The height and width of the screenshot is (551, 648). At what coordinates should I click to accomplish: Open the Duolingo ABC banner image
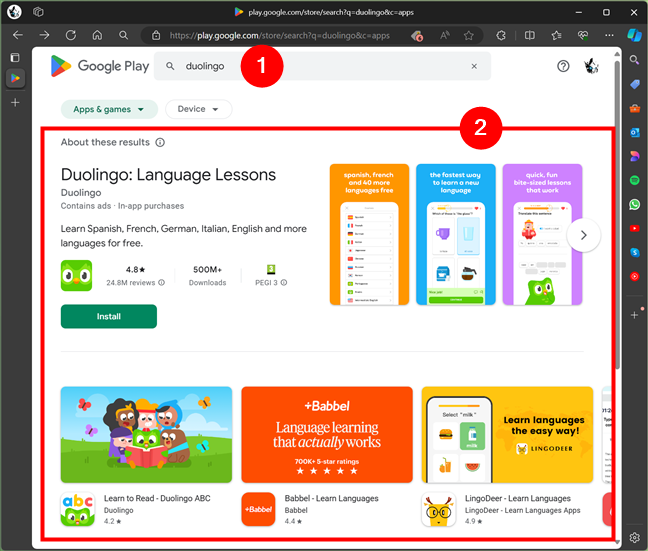click(146, 434)
